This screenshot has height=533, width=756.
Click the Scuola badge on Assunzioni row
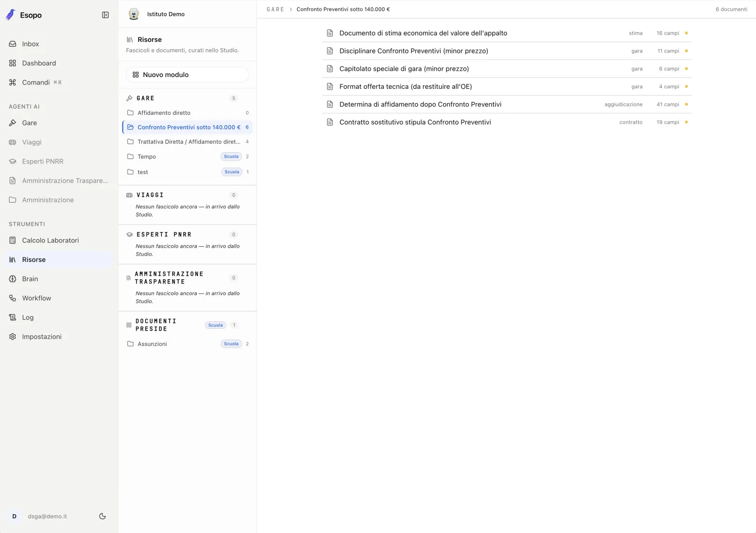click(x=231, y=344)
